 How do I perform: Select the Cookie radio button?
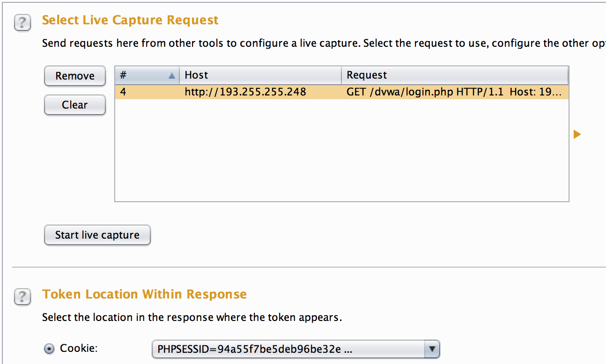click(49, 349)
